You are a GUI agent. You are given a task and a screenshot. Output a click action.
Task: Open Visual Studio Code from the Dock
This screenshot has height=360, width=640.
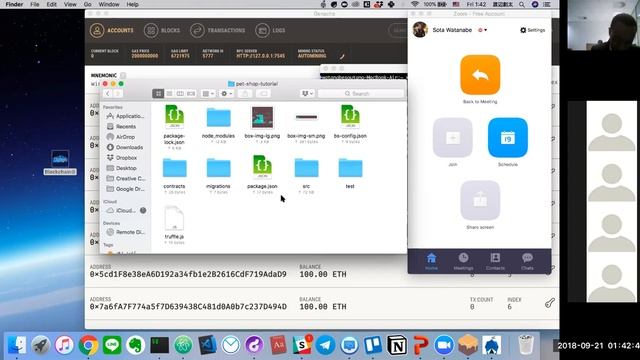(207, 345)
